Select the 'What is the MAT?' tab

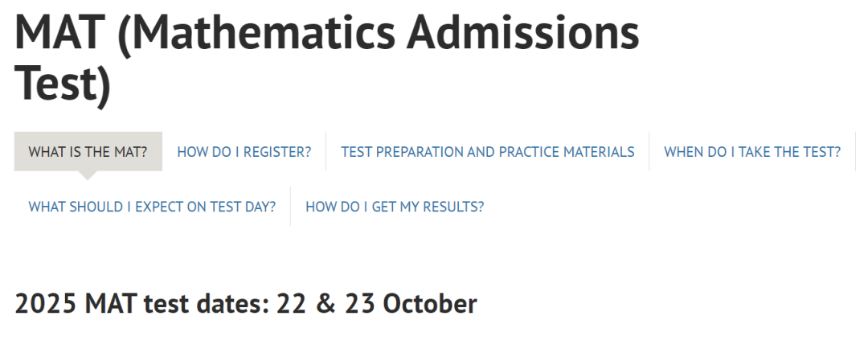tap(88, 152)
